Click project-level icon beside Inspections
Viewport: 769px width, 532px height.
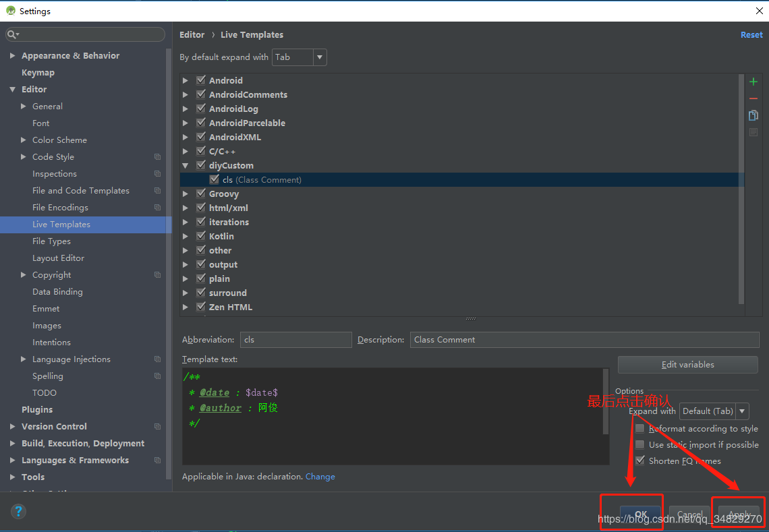point(157,173)
